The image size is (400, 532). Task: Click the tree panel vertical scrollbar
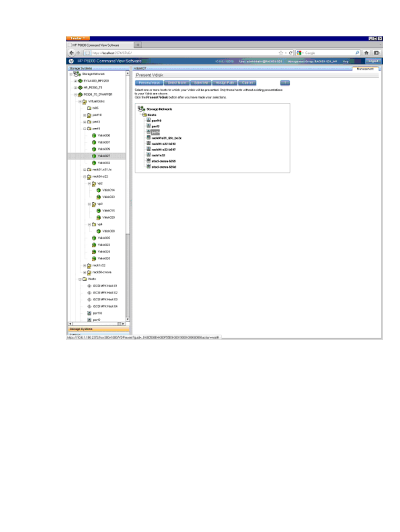coord(128,196)
